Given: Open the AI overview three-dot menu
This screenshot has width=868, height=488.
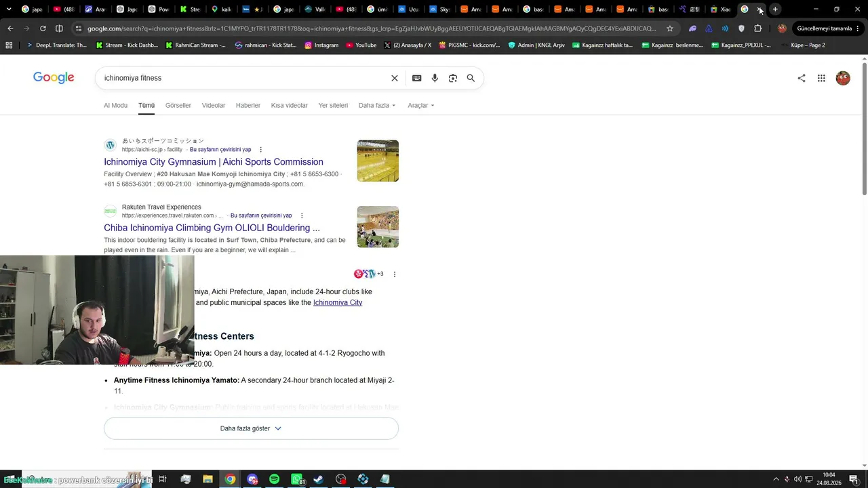Looking at the screenshot, I should 395,274.
